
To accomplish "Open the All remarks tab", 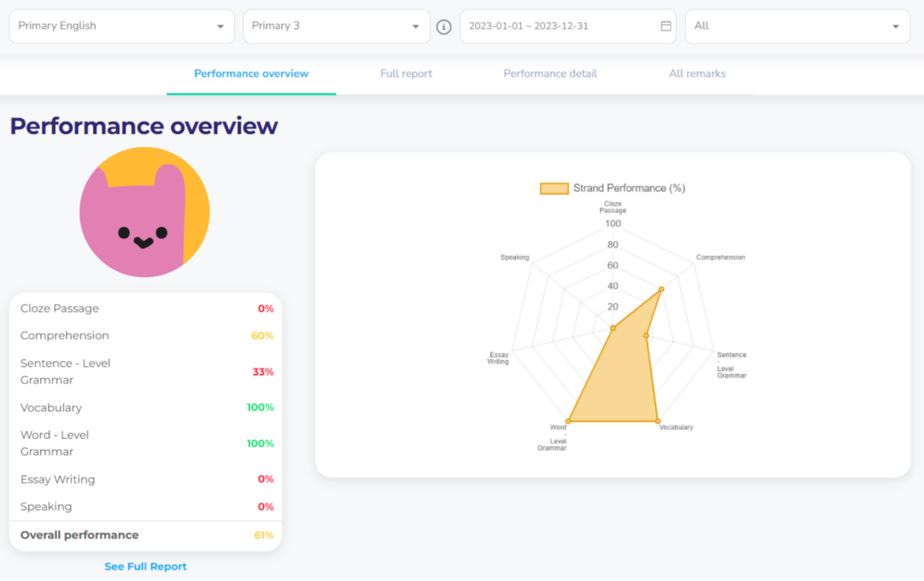I will 697,73.
